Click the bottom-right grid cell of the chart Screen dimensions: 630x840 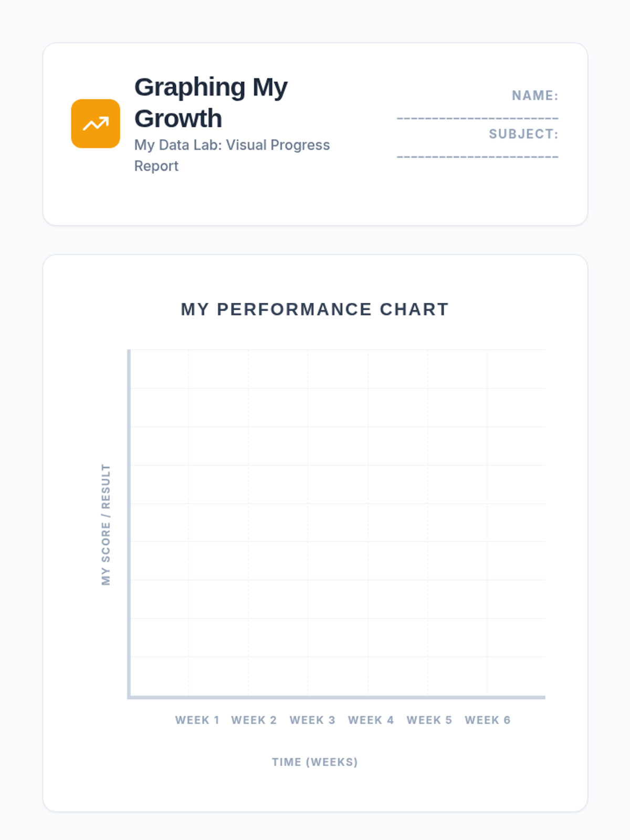tap(516, 676)
